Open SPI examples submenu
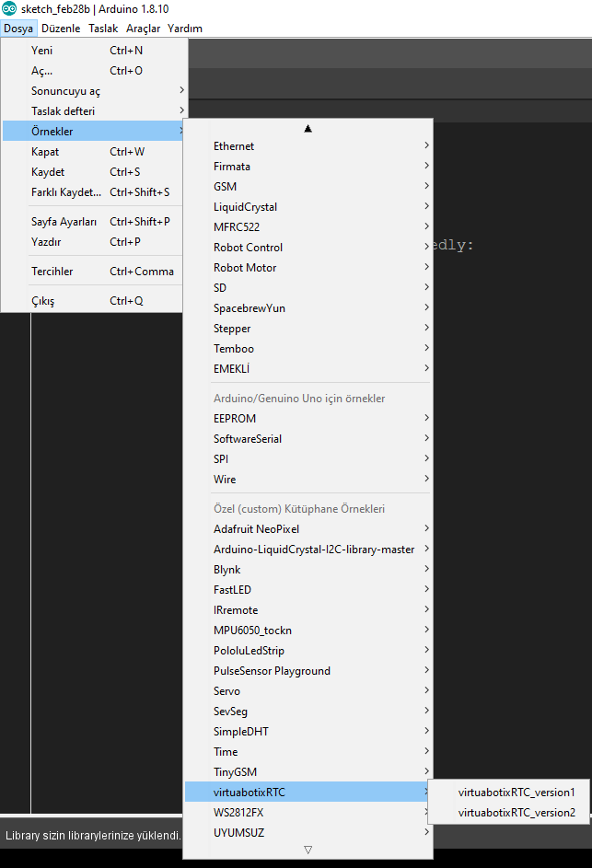This screenshot has height=868, width=592. pos(308,459)
